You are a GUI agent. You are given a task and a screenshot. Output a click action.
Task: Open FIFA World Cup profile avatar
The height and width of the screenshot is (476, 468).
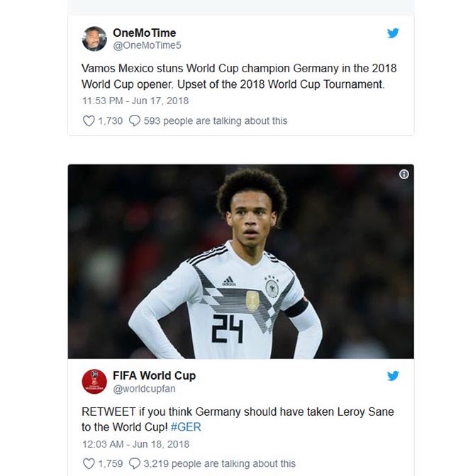point(94,382)
